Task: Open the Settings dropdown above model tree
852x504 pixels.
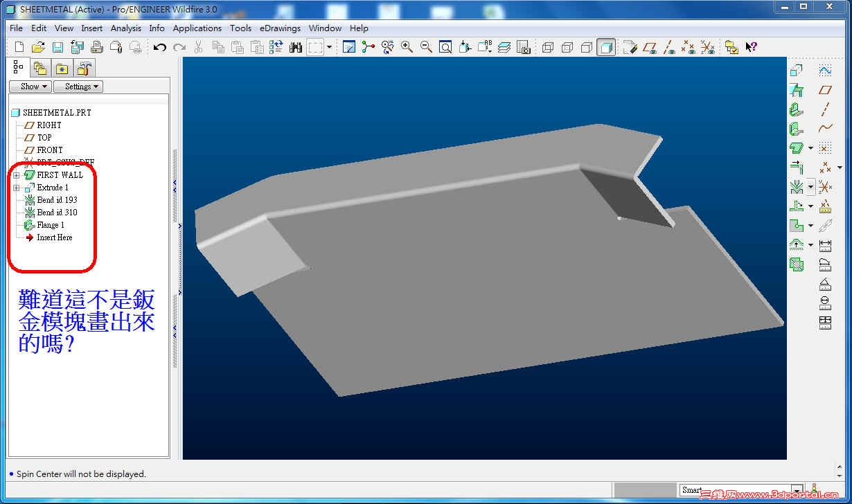Action: tap(78, 86)
